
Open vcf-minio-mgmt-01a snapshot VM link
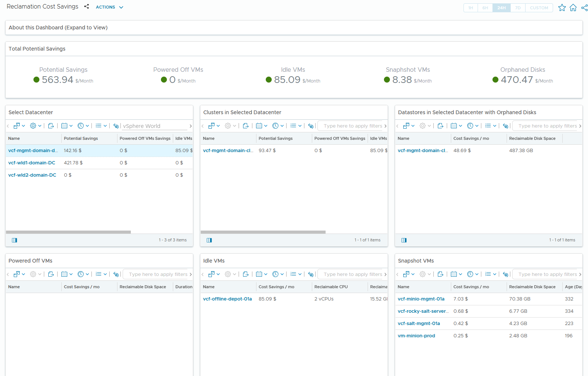421,299
